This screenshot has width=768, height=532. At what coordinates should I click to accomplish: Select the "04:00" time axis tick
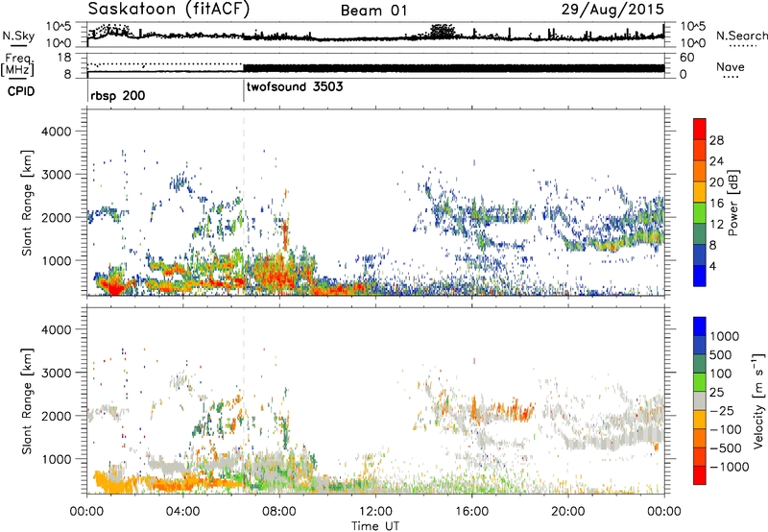point(182,512)
